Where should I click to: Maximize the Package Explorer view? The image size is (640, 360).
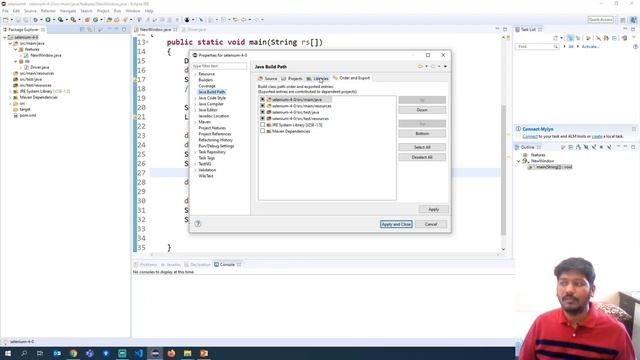coord(124,29)
